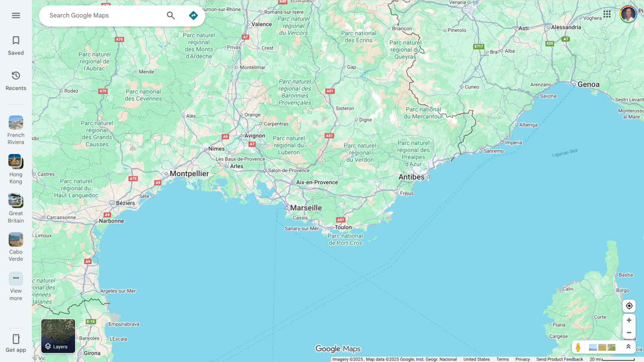Image resolution: width=644 pixels, height=362 pixels.
Task: Zoom in with plus button
Action: point(629,320)
